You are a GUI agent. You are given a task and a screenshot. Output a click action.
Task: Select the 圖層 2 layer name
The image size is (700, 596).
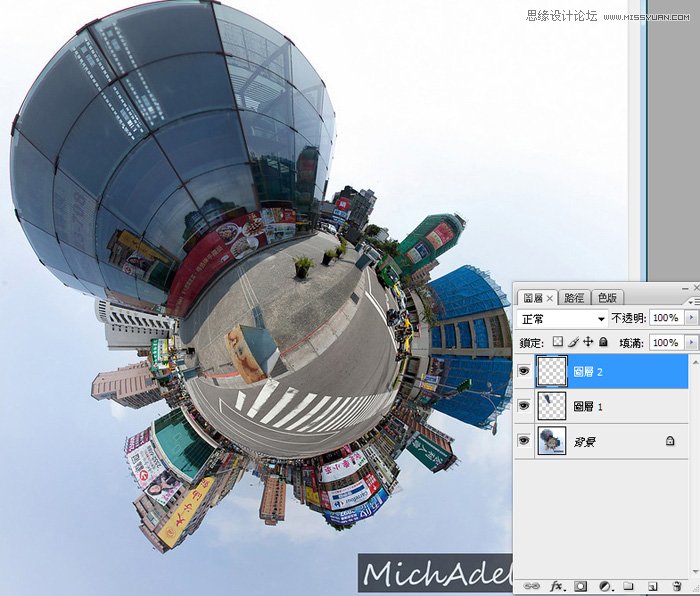coord(588,372)
